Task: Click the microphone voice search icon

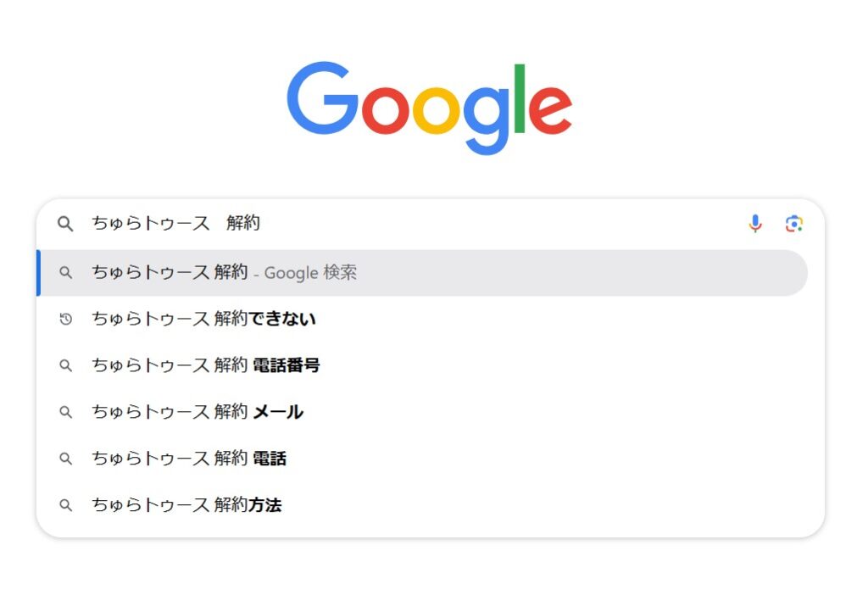Action: click(755, 224)
